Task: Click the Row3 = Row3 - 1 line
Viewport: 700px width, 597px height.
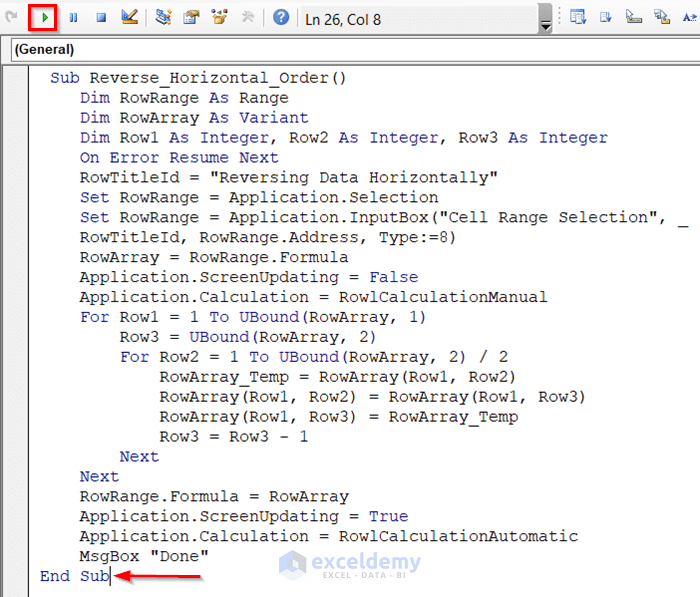Action: 233,437
